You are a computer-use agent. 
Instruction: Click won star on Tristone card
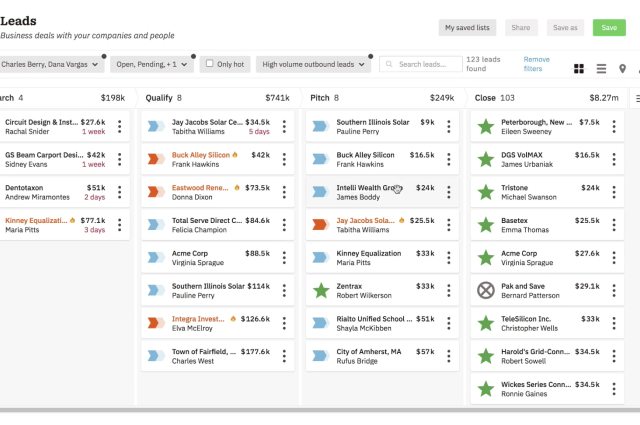pyautogui.click(x=486, y=192)
